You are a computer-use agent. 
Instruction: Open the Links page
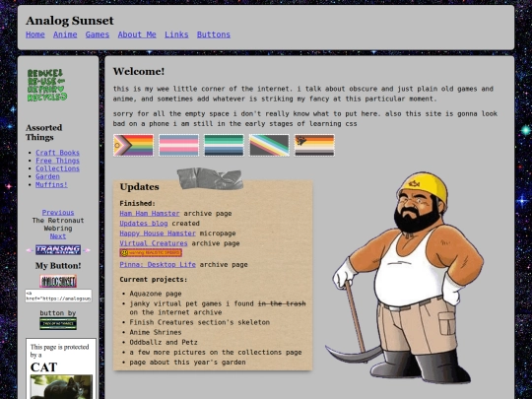[x=176, y=34]
